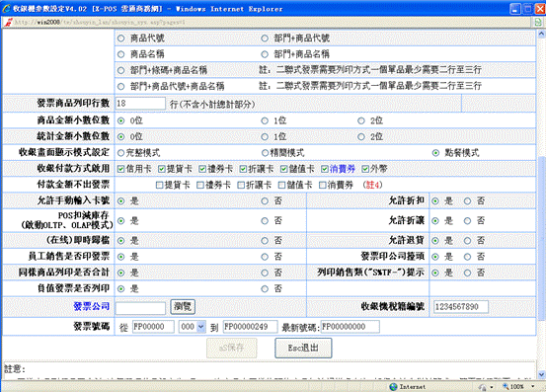Viewport: 546px width, 392px height.
Task: Click the address bar page favicon
Action: coord(8,23)
